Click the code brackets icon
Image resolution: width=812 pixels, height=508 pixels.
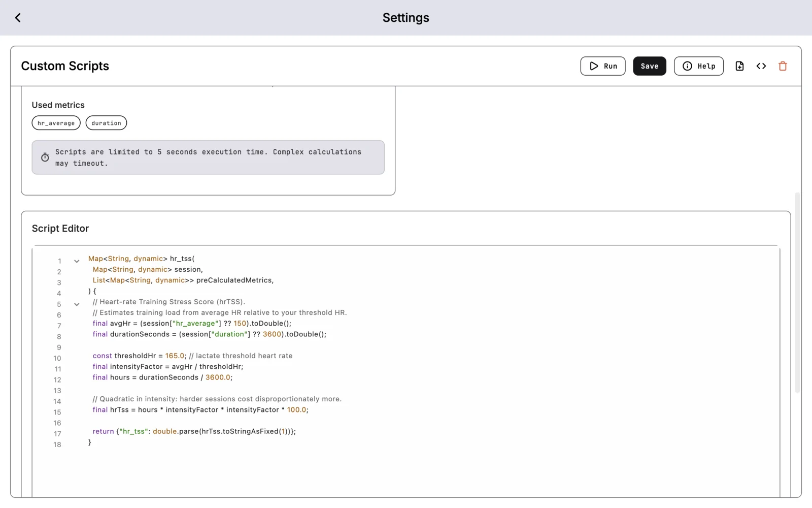tap(761, 66)
